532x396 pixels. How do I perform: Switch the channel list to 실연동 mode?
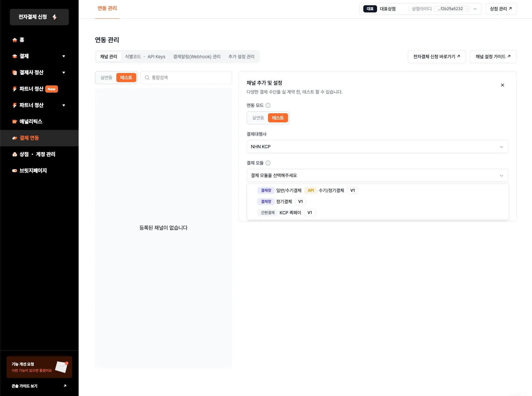pos(106,78)
